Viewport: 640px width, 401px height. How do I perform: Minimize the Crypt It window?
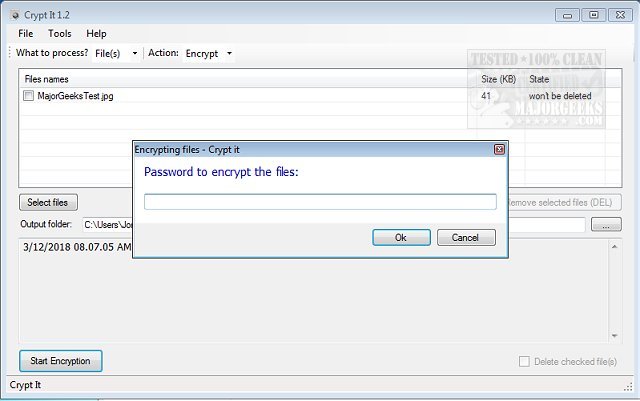click(x=567, y=16)
